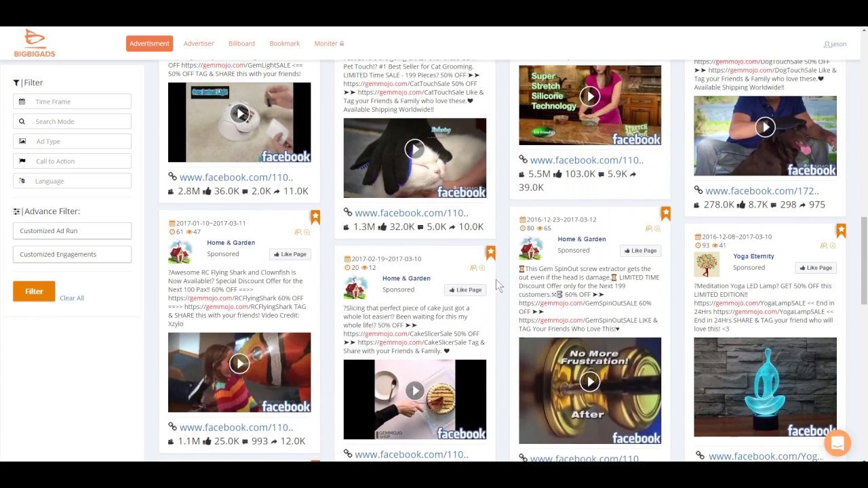Screen dimensions: 868x488
Task: Open the www.facebook.com/172.. link
Action: click(762, 191)
